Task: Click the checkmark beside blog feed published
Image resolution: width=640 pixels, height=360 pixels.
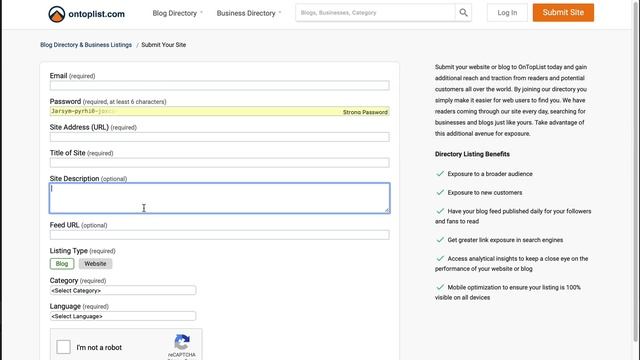Action: tap(440, 211)
